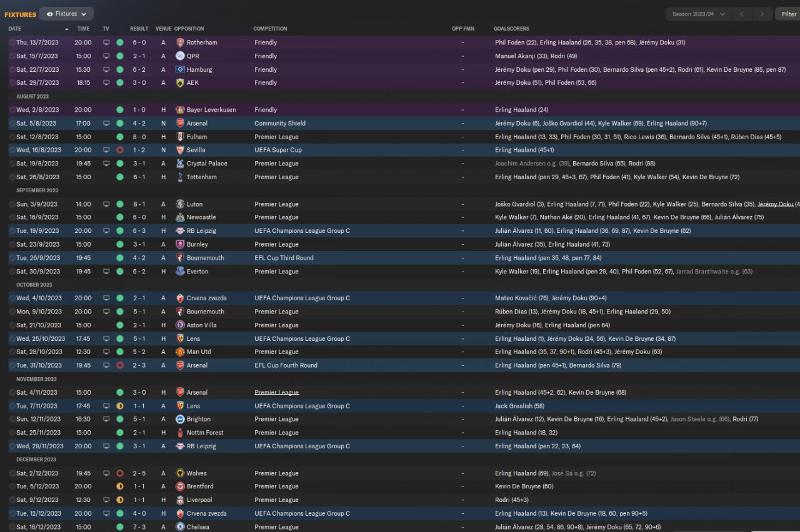The height and width of the screenshot is (532, 800).
Task: Click the Everton club badge
Action: click(x=180, y=272)
